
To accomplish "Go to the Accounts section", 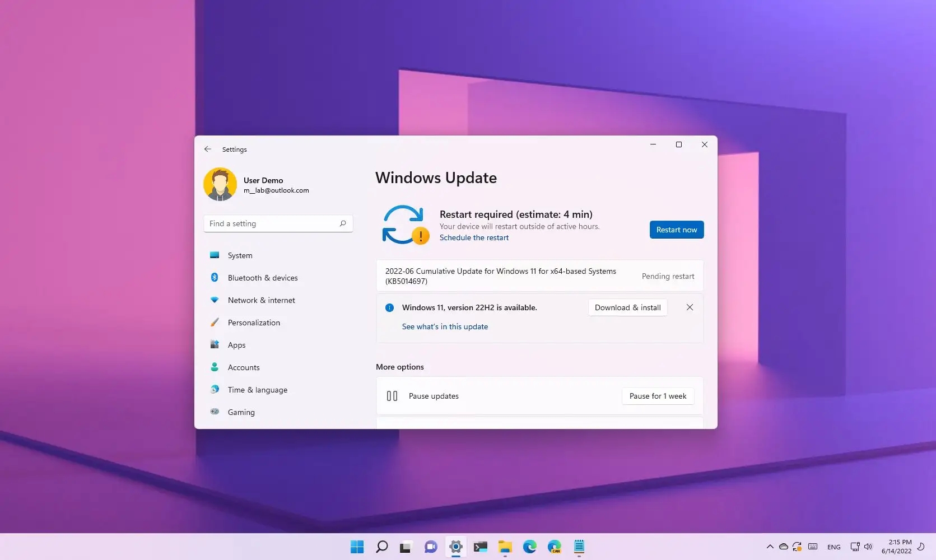I will pyautogui.click(x=243, y=367).
